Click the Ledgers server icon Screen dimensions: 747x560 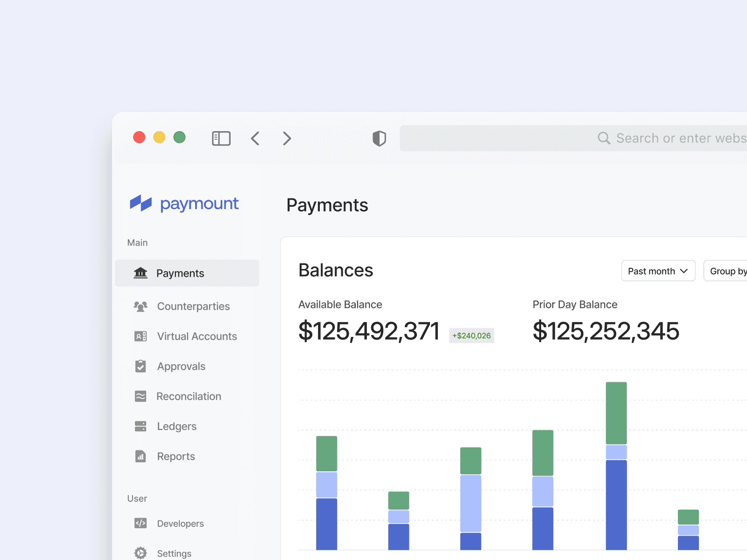click(141, 426)
